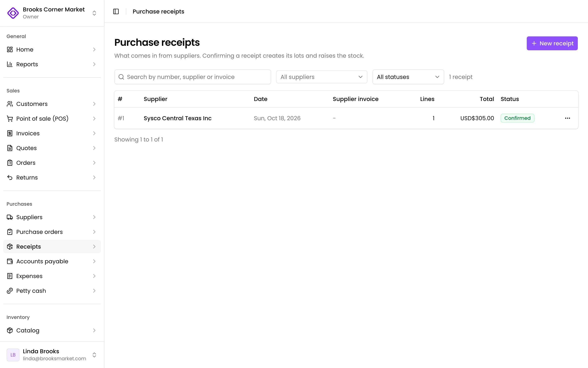Click the Petty cash coins icon
588x368 pixels.
[x=10, y=291]
